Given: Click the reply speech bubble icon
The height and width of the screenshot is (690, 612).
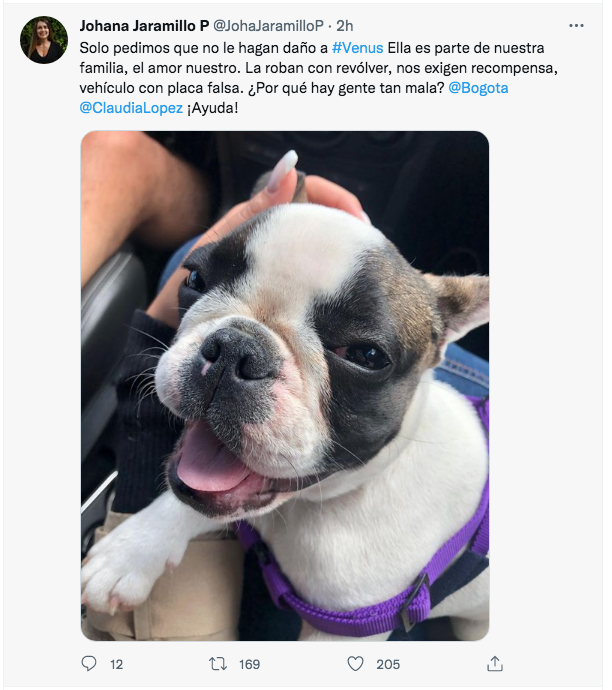Looking at the screenshot, I should [x=89, y=664].
